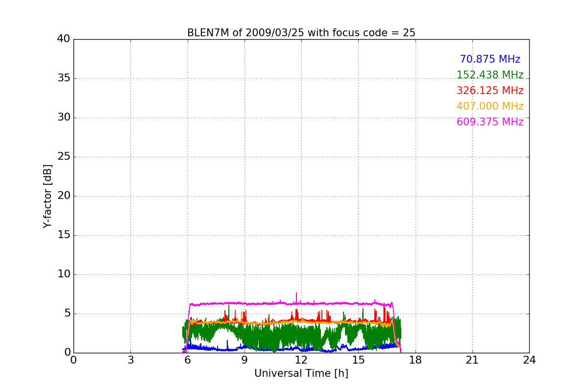The width and height of the screenshot is (588, 392).
Task: Click the x-axis tick label 12
Action: (x=301, y=360)
